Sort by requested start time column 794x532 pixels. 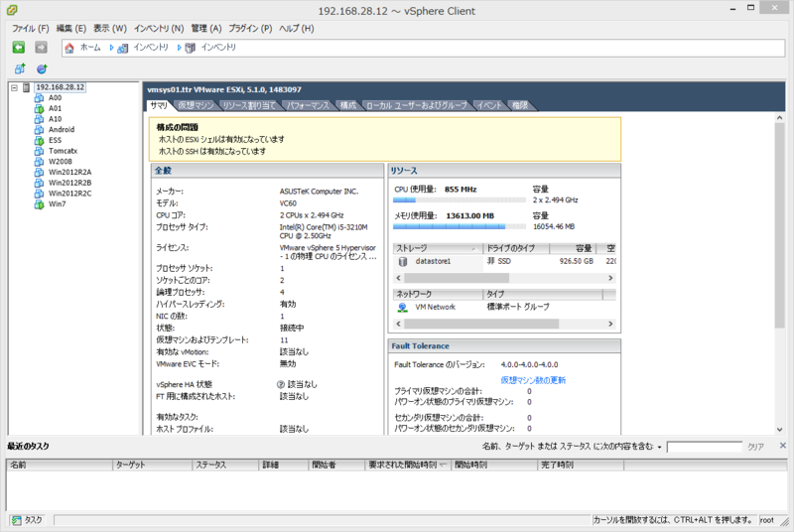pos(407,465)
